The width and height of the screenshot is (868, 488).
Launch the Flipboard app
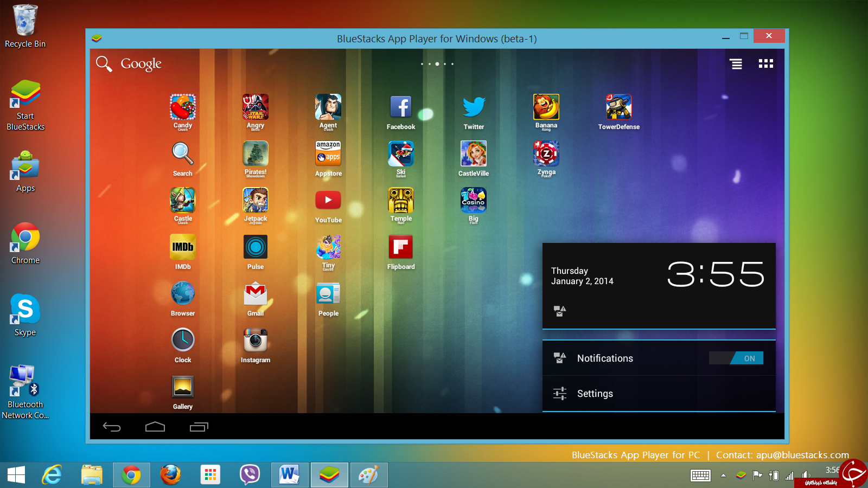coord(401,247)
